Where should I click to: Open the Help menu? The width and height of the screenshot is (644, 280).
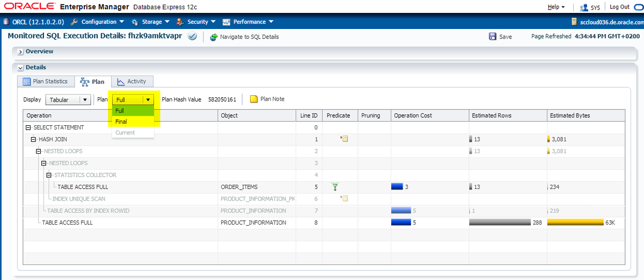(556, 7)
